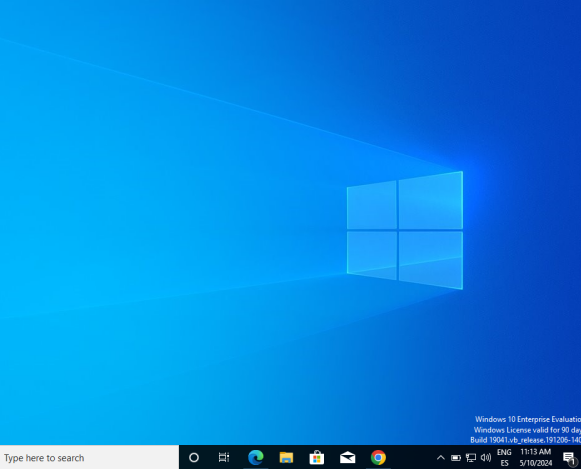This screenshot has width=581, height=469.
Task: Click the 5/10/2024 date in the tray
Action: [x=535, y=463]
